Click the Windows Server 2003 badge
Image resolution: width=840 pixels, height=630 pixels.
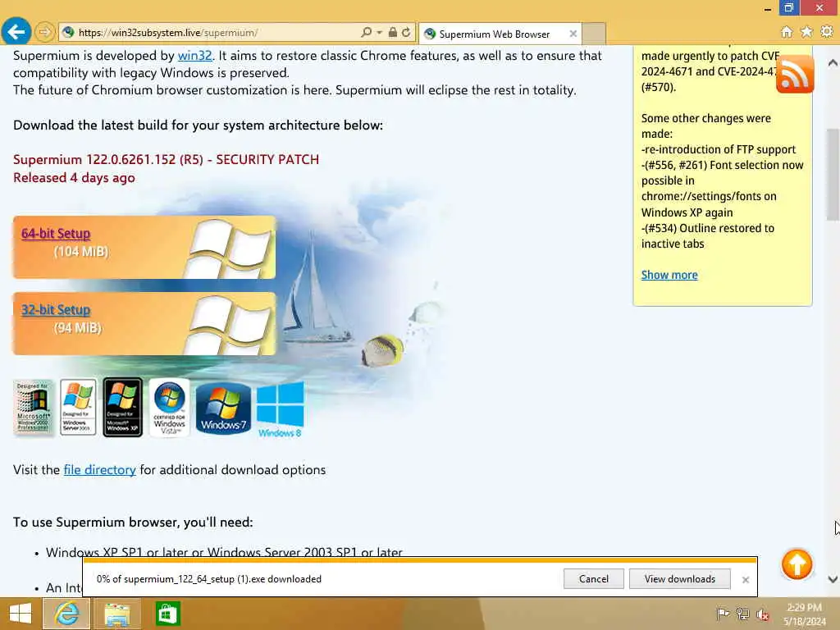[78, 407]
